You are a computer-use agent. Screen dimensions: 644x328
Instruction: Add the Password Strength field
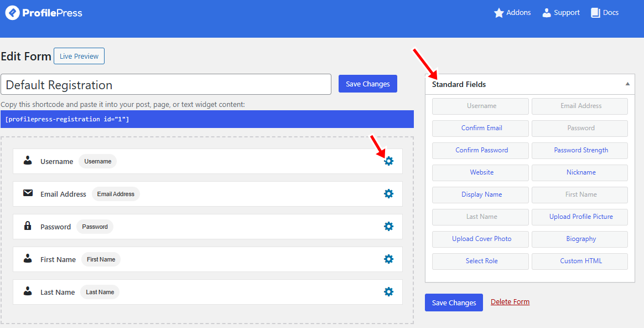[580, 151]
